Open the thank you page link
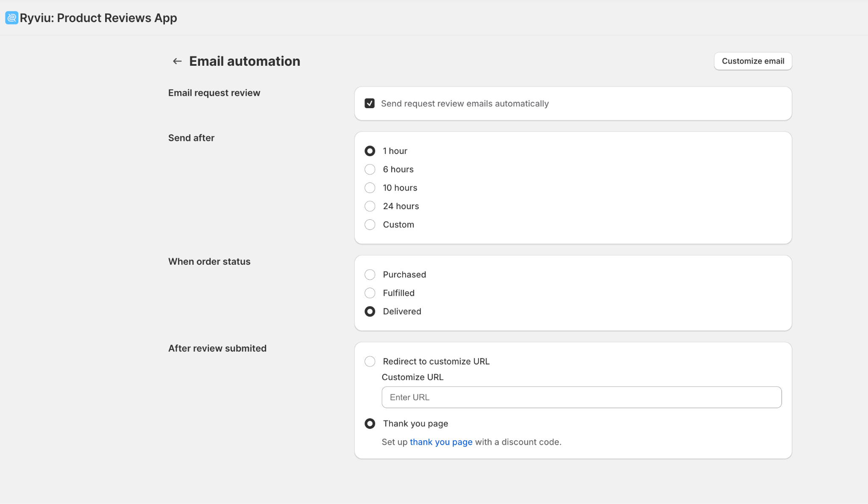 tap(441, 442)
